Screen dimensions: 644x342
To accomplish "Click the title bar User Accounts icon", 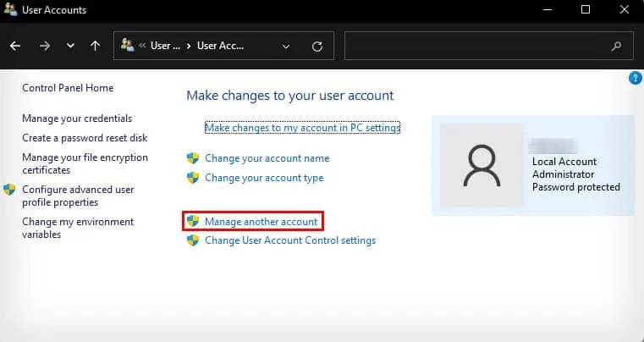I will pyautogui.click(x=10, y=9).
